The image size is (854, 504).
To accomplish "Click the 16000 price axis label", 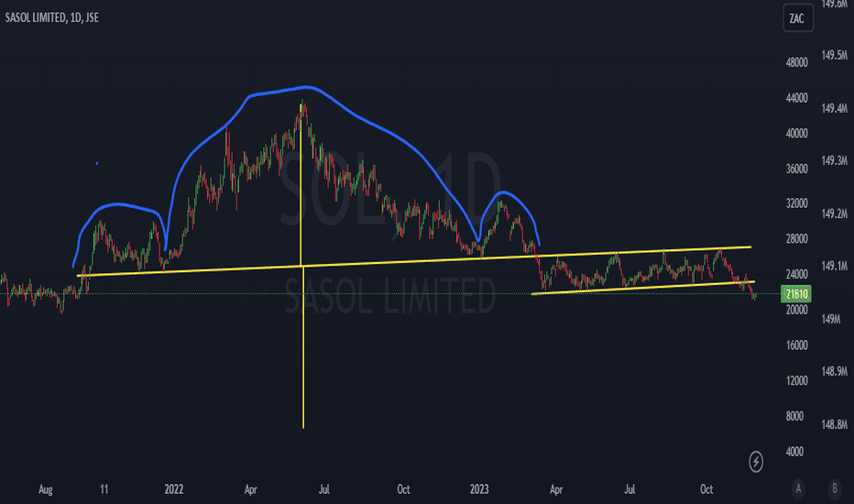I will [797, 345].
